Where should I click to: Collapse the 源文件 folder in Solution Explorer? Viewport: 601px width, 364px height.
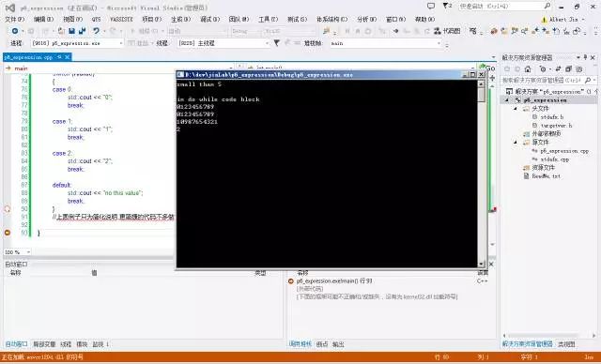(516, 143)
